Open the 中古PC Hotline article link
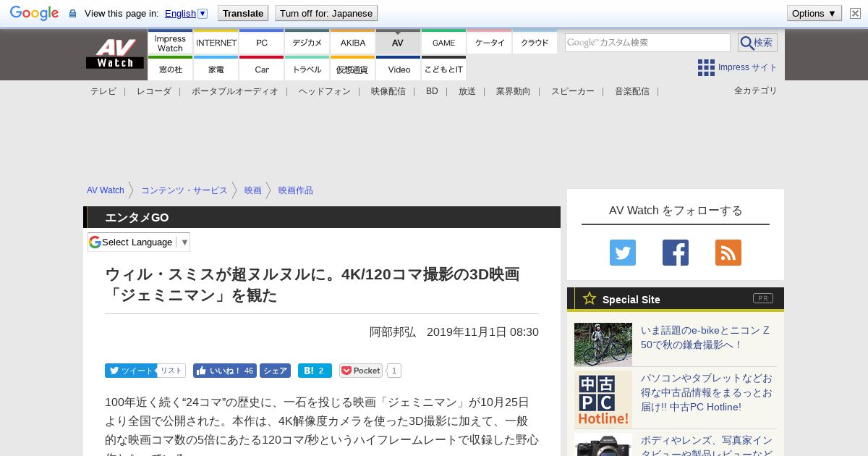 tap(707, 392)
